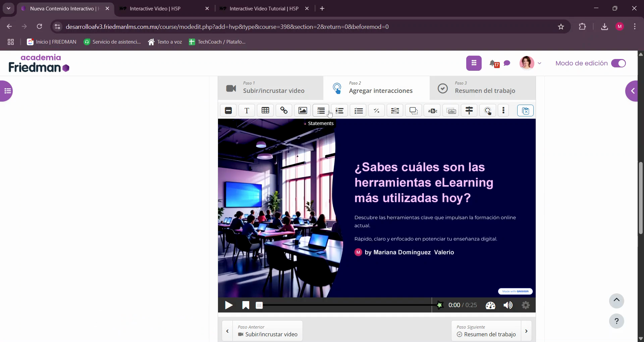Viewport: 644px width, 342px height.
Task: Open the course index drawer
Action: tap(7, 91)
